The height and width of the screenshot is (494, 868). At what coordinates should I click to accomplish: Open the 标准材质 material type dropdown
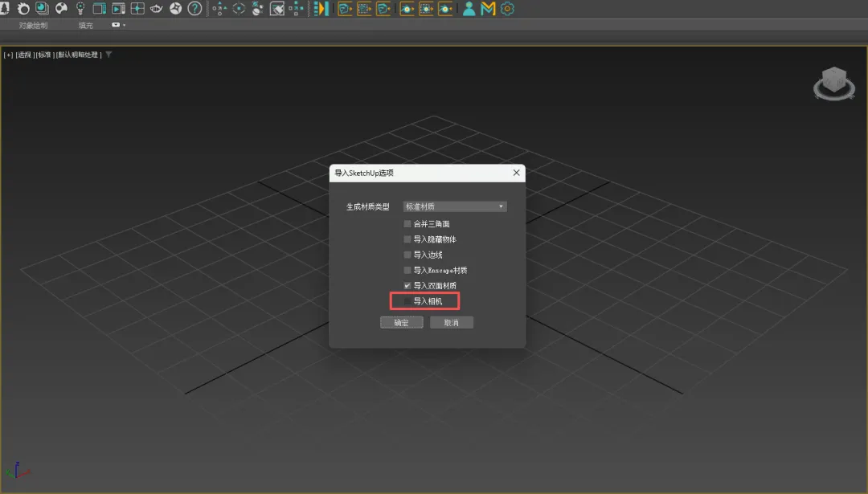(454, 206)
